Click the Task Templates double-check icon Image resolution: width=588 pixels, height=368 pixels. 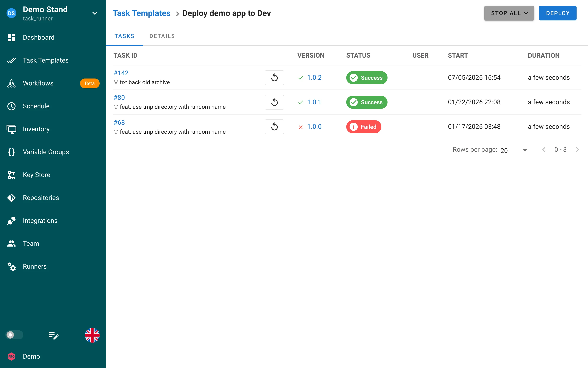click(11, 60)
